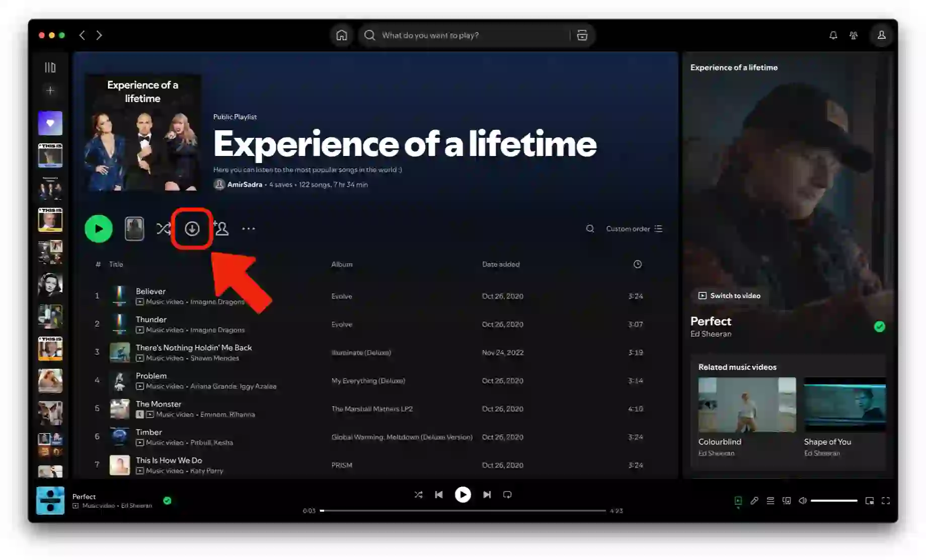Image resolution: width=926 pixels, height=560 pixels.
Task: Toggle saved checkmark beside Perfect in right panel
Action: pyautogui.click(x=880, y=327)
